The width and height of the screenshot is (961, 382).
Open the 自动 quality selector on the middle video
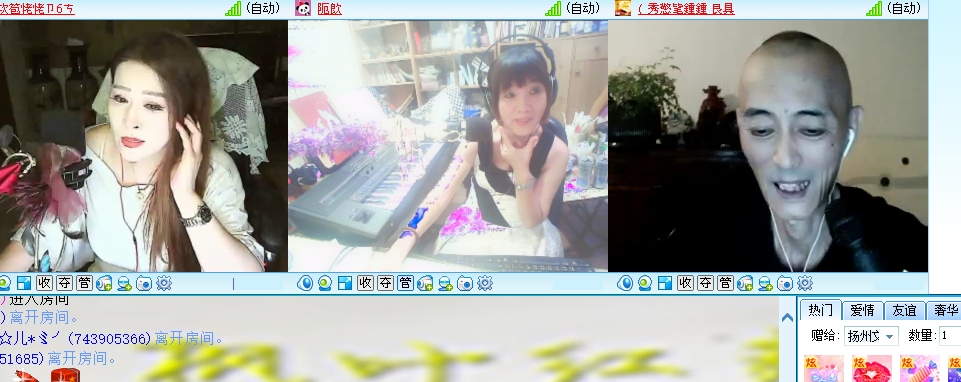click(x=582, y=8)
